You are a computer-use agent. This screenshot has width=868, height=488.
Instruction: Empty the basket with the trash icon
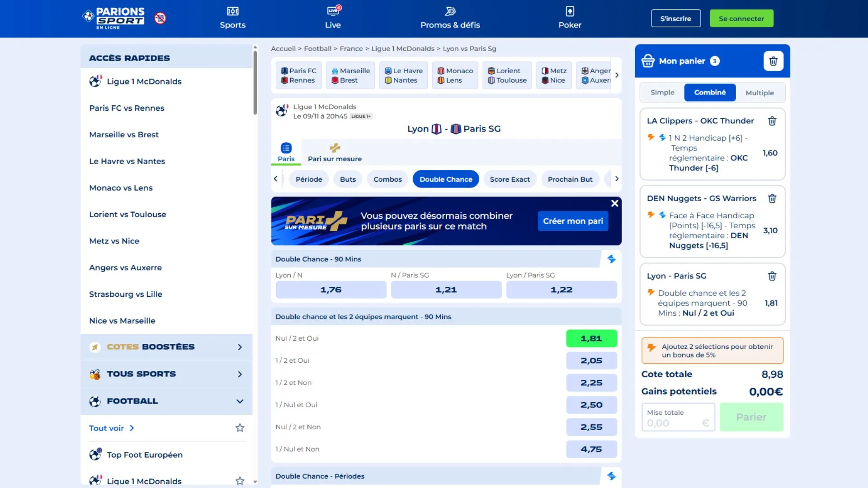[773, 61]
